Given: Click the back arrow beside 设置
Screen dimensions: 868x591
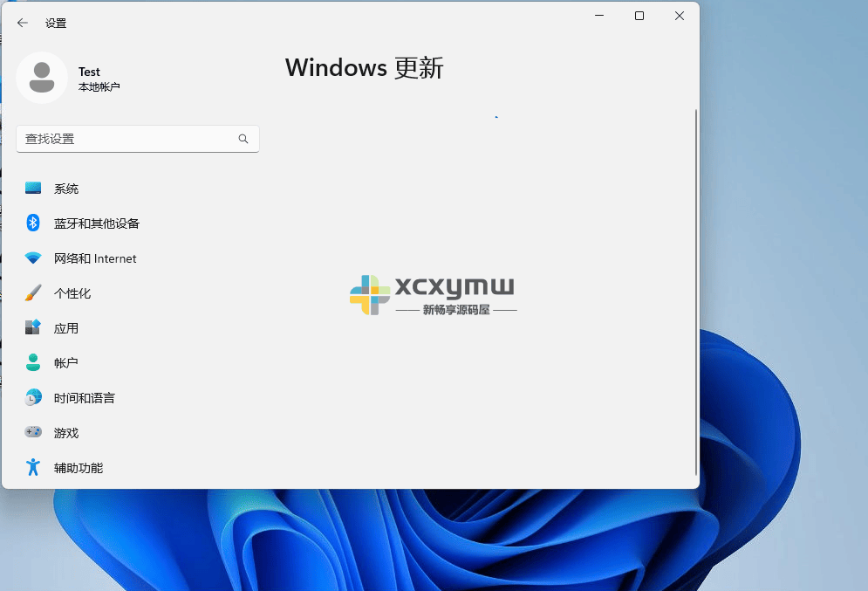Looking at the screenshot, I should pos(22,23).
